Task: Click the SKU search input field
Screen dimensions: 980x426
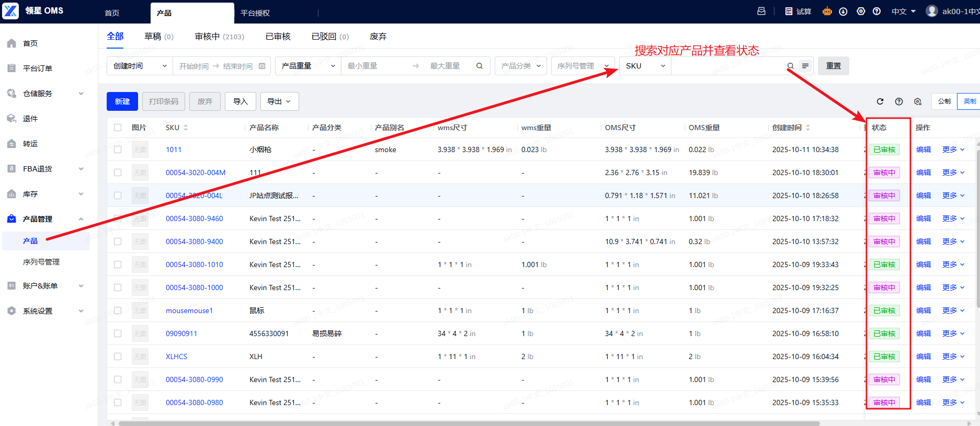Action: (x=728, y=66)
